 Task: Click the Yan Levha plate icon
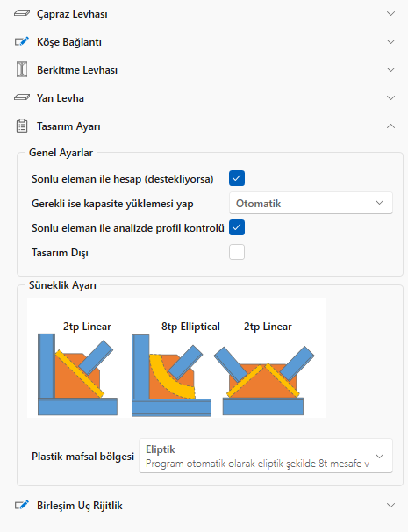22,97
